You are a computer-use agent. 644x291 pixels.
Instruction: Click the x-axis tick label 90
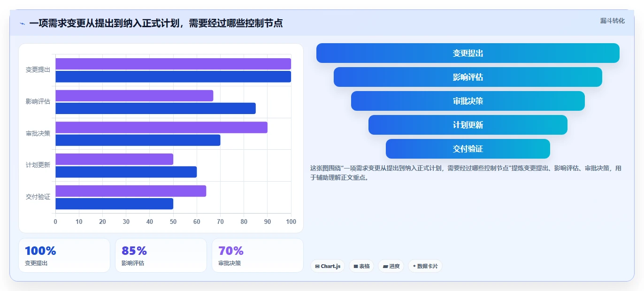coord(268,222)
